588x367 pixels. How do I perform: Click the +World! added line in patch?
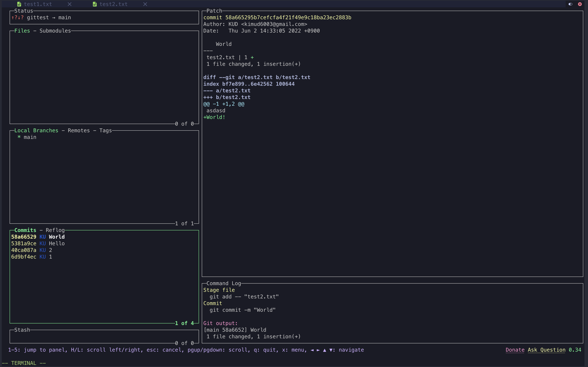point(214,117)
